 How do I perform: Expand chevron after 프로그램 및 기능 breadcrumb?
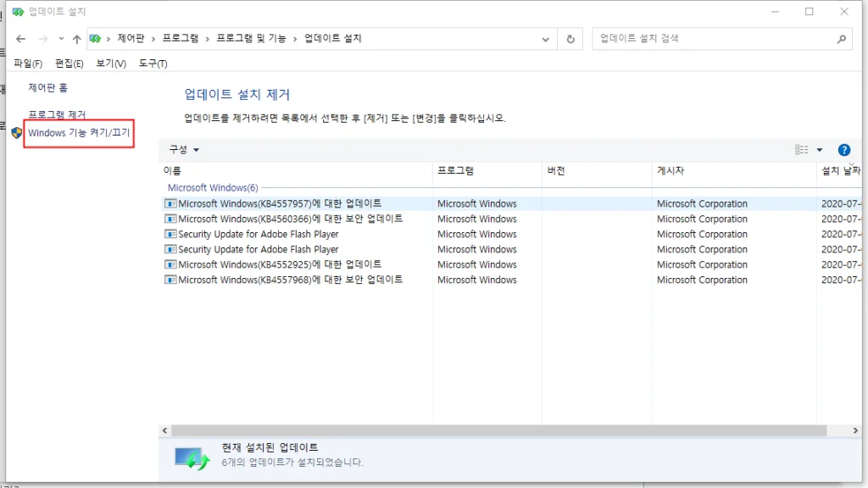tap(294, 39)
